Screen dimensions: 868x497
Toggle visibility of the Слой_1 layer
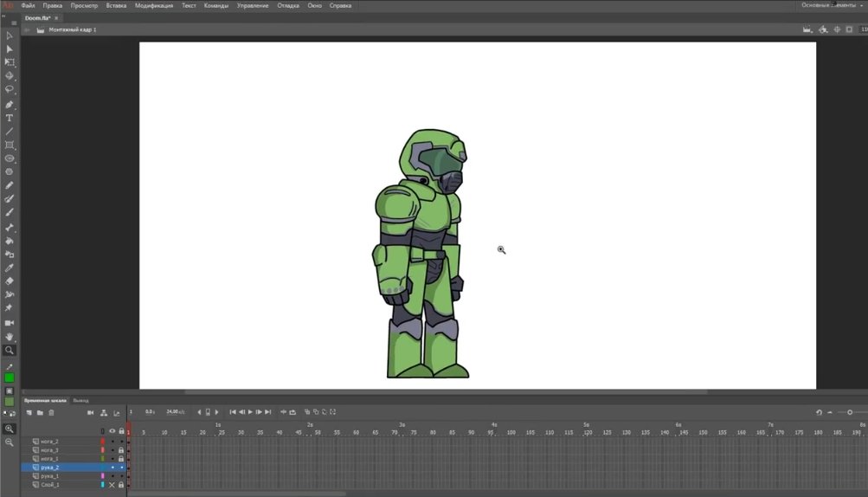click(x=112, y=485)
